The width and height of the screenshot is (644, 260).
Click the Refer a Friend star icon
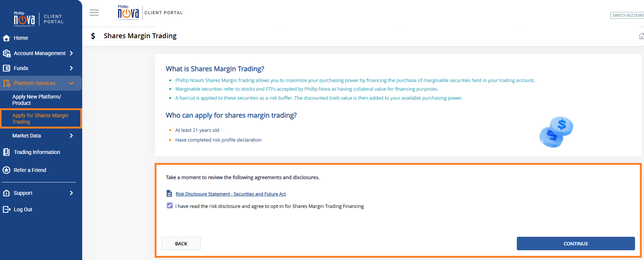[x=6, y=170]
